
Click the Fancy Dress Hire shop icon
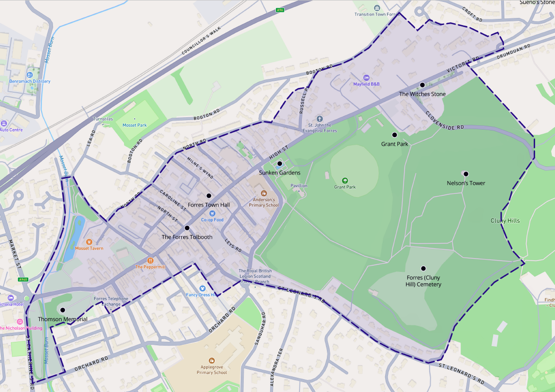click(x=203, y=287)
